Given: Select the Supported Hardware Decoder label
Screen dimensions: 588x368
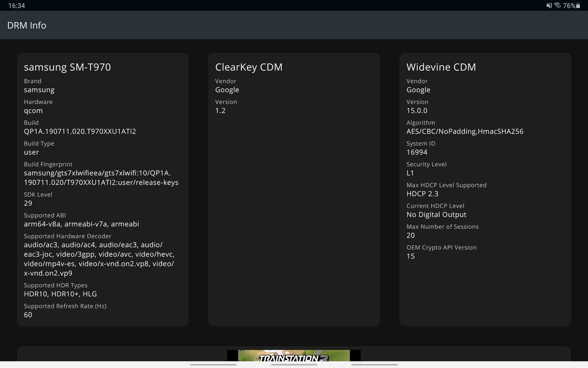Looking at the screenshot, I should coord(68,236).
